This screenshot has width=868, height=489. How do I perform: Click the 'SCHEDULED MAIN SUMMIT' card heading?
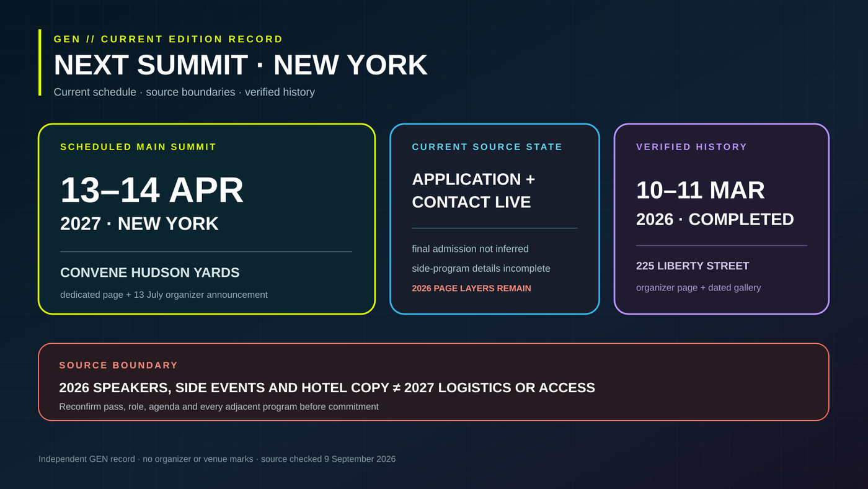click(138, 147)
